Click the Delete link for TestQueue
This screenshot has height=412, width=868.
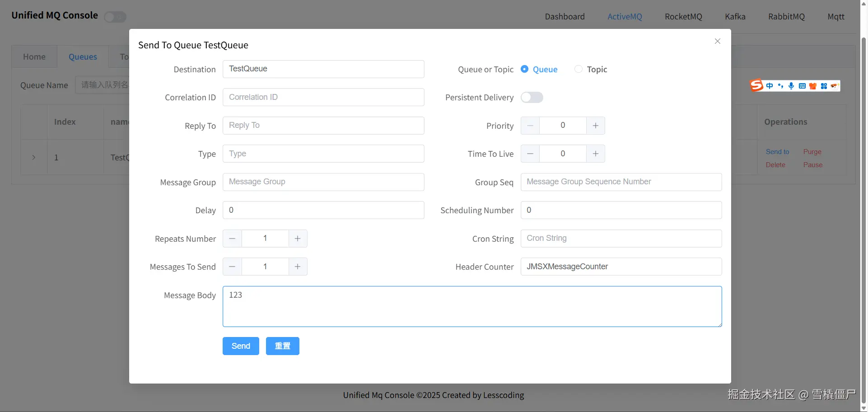coord(775,165)
